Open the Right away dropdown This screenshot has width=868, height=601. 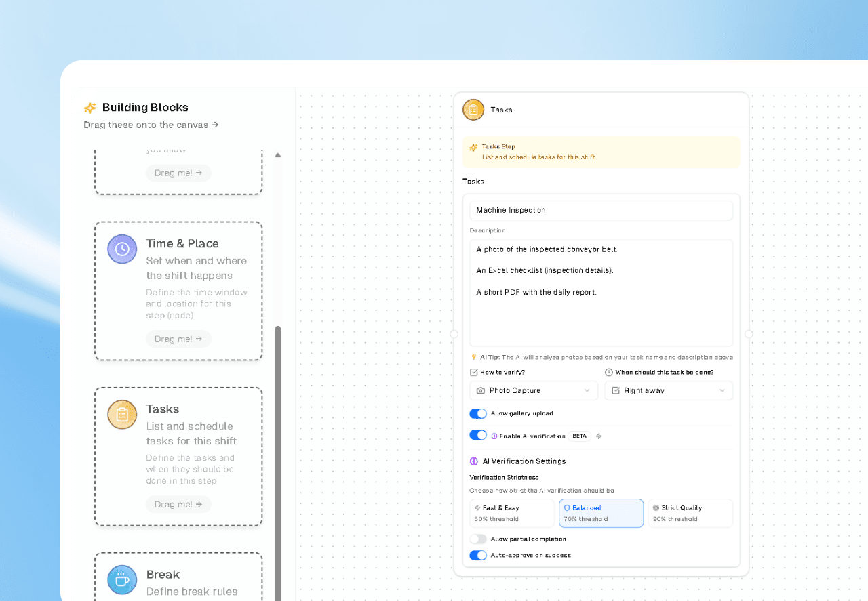(x=669, y=390)
